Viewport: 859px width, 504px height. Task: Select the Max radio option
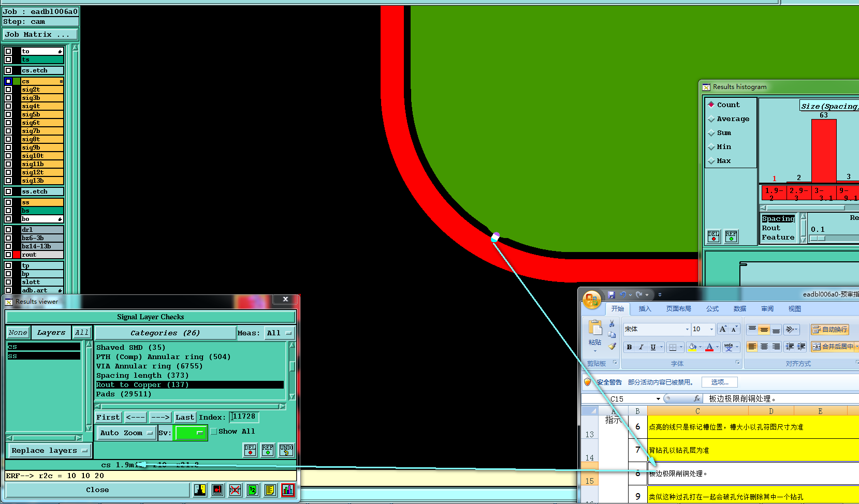coord(720,160)
